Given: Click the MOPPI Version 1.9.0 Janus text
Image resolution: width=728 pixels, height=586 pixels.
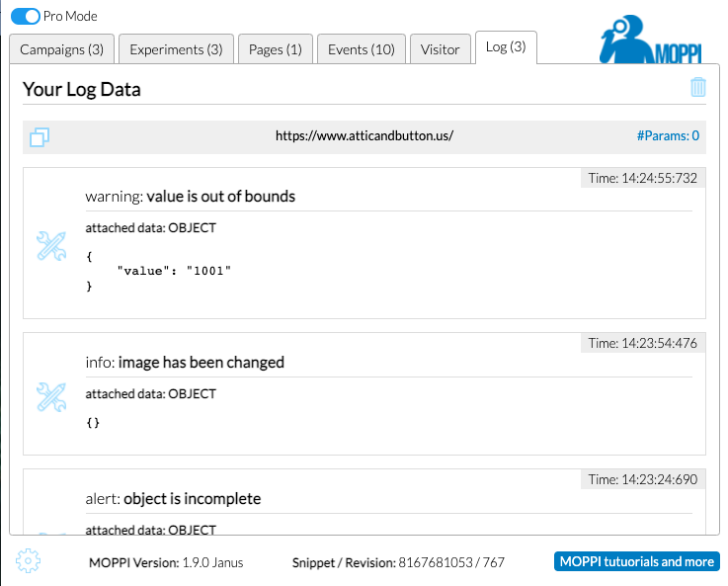Looking at the screenshot, I should 166,562.
